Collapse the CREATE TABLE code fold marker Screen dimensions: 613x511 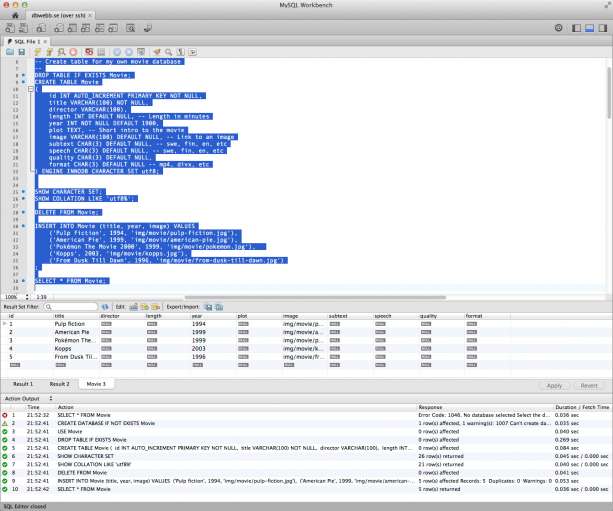[x=30, y=89]
